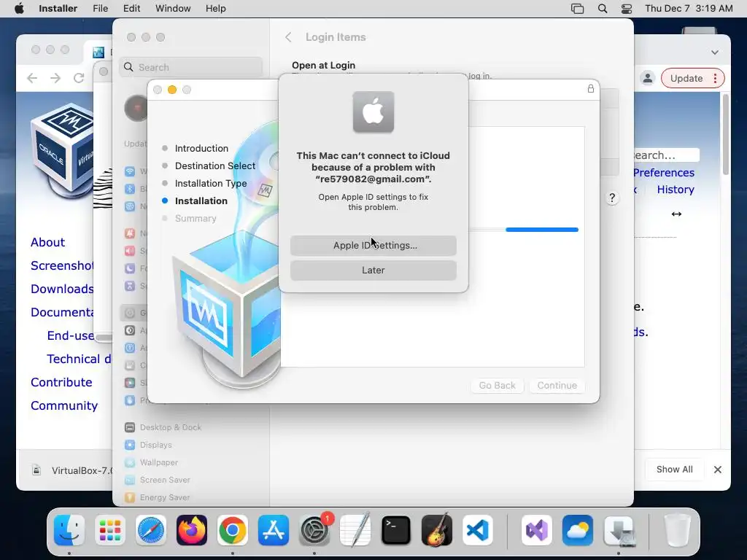The width and height of the screenshot is (747, 560).
Task: Click the installer lock icon
Action: coord(591,88)
